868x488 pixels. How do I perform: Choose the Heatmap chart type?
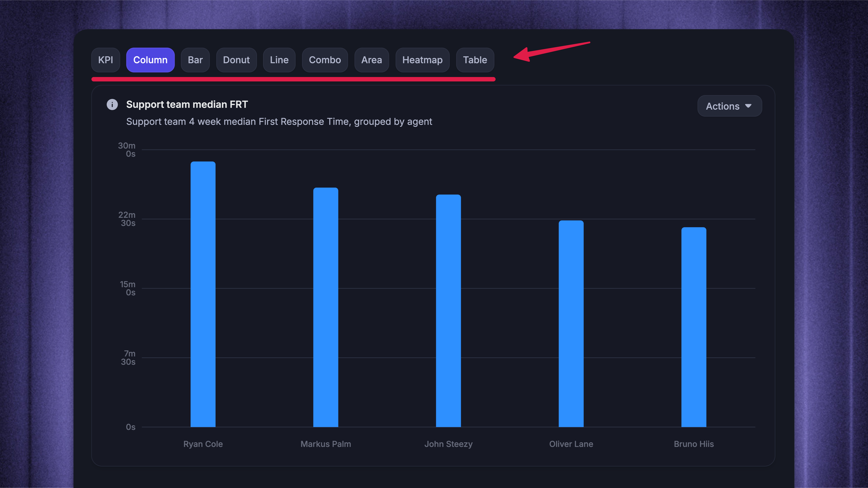(x=422, y=60)
